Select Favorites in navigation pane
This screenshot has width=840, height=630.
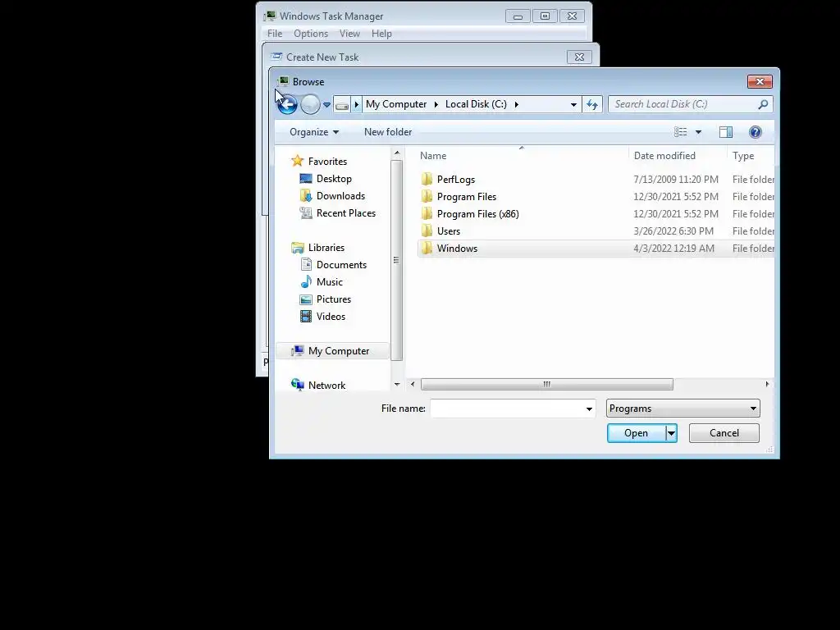click(327, 162)
